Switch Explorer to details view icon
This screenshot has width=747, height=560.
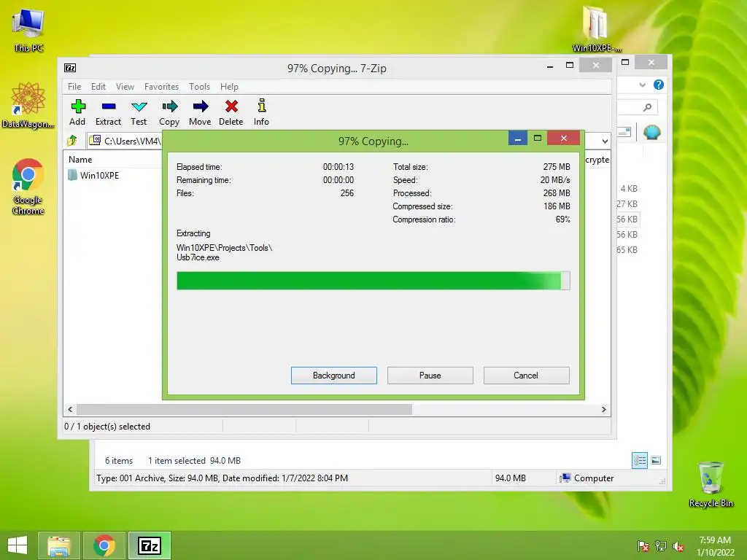point(639,461)
